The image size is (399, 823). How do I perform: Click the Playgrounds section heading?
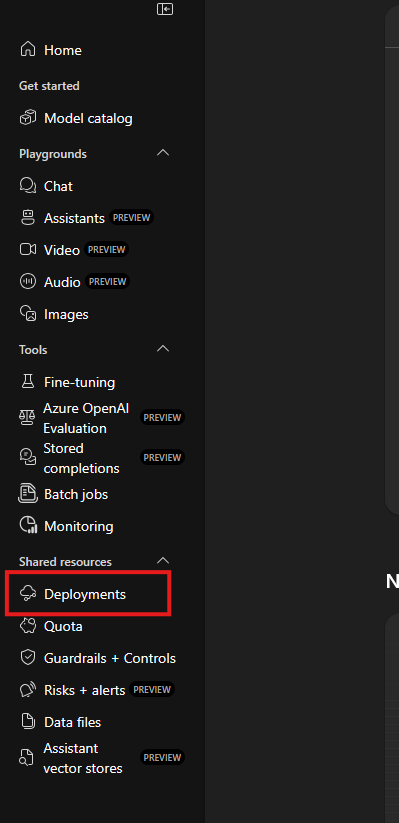pyautogui.click(x=53, y=154)
